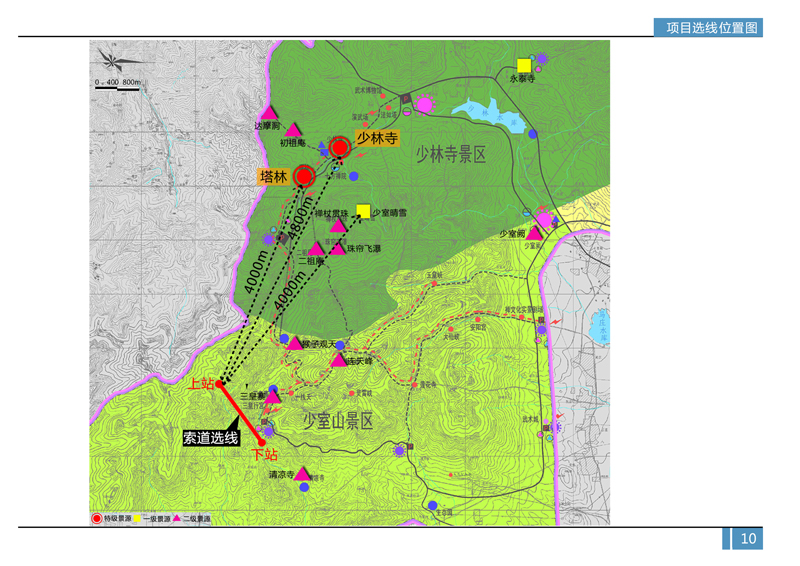This screenshot has width=800, height=566.
Task: Click the magenta sun symbol above 少室阙
Action: (544, 220)
